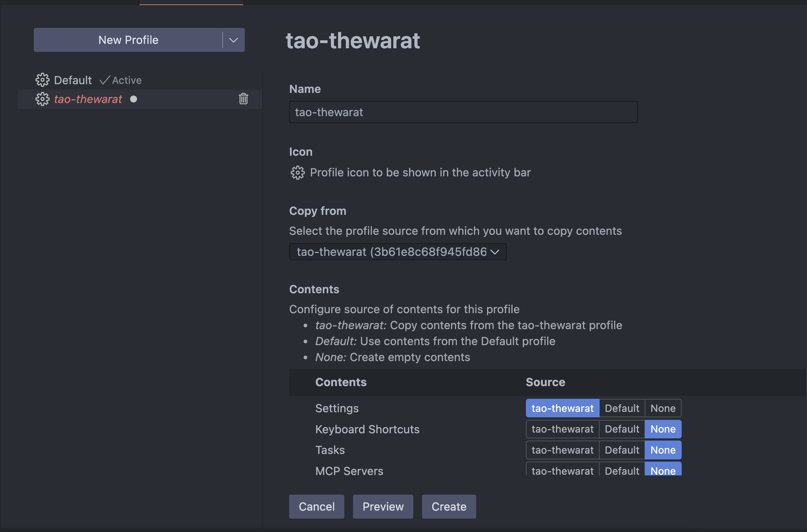Click the Name input field
The image size is (807, 532).
point(463,112)
